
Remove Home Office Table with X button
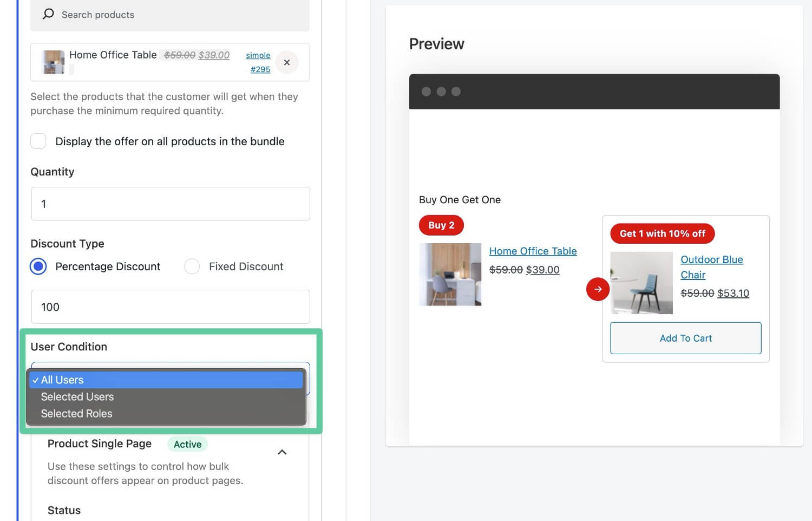(287, 62)
